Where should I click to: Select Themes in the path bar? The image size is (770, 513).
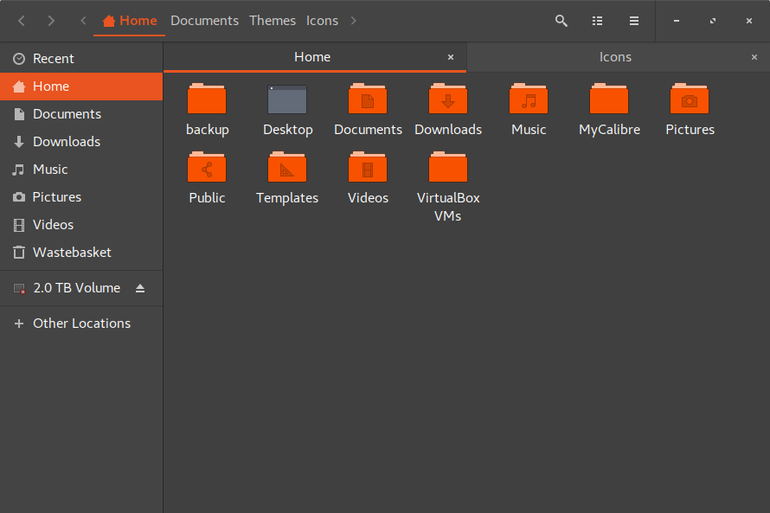pos(273,21)
